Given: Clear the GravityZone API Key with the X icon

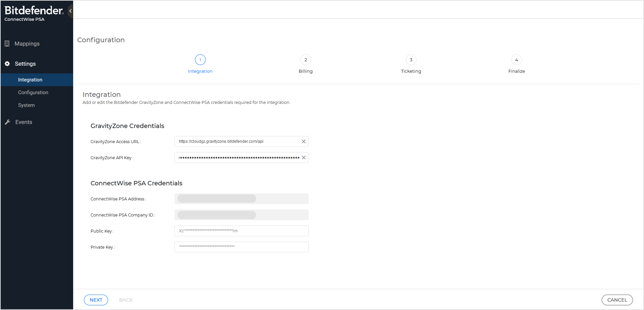Looking at the screenshot, I should pos(303,157).
